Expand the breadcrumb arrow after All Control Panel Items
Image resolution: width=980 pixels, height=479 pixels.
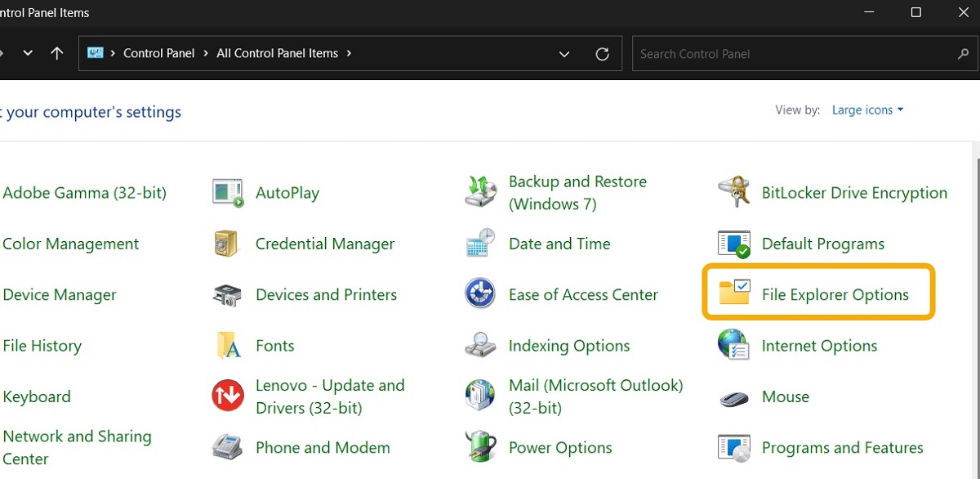(x=349, y=53)
